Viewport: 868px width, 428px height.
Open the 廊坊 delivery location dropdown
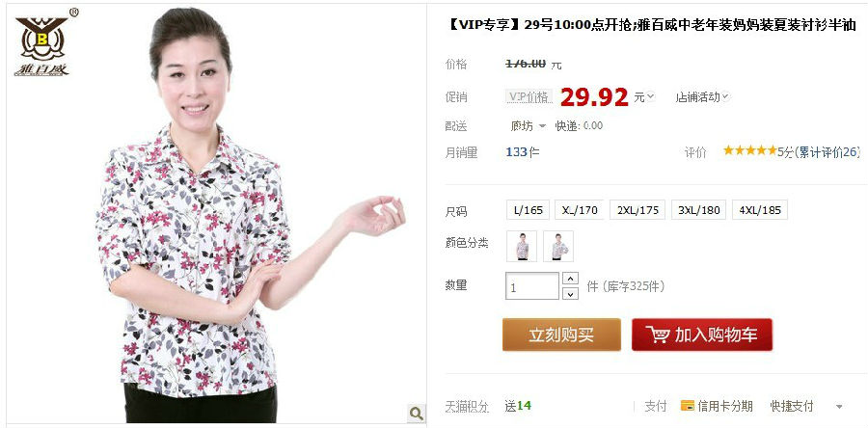(x=529, y=126)
